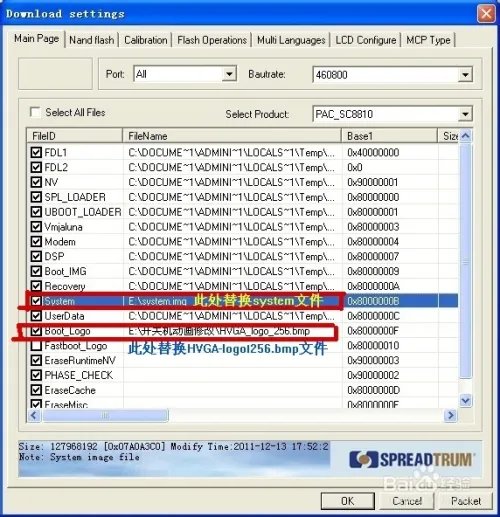Toggle the Vmjaluna checkbox

(x=36, y=227)
